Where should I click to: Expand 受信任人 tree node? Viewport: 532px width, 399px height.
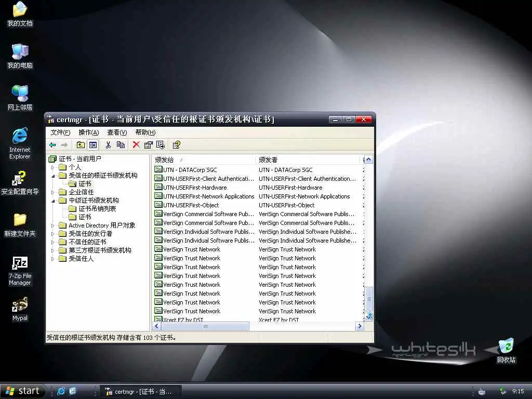tap(52, 259)
